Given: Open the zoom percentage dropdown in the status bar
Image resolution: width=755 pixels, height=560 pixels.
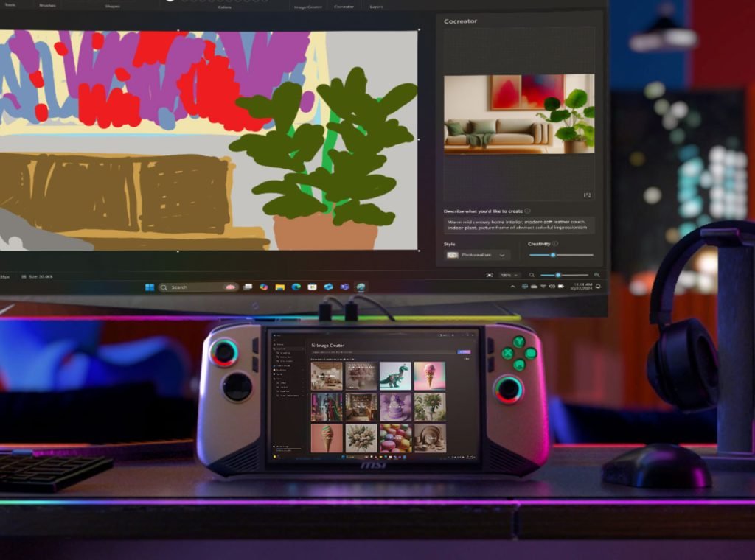Looking at the screenshot, I should [x=509, y=275].
